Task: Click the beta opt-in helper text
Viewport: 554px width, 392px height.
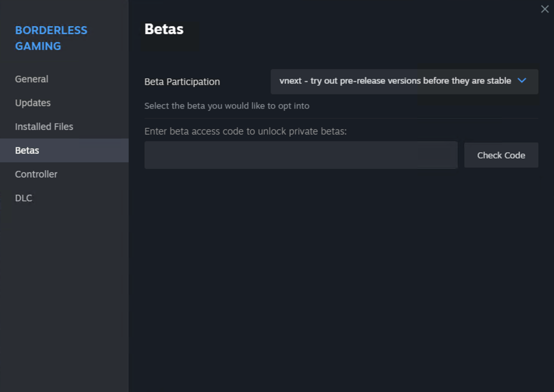Action: [x=226, y=106]
